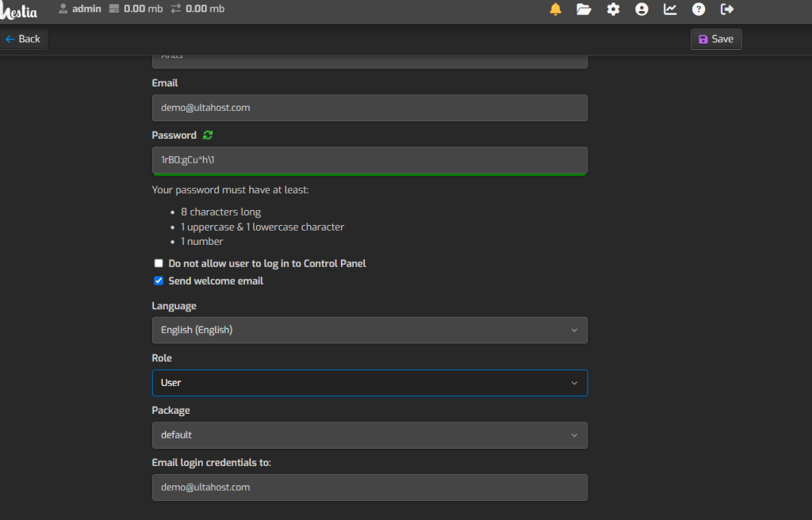Click the Password field label
The image size is (812, 520).
pos(174,136)
